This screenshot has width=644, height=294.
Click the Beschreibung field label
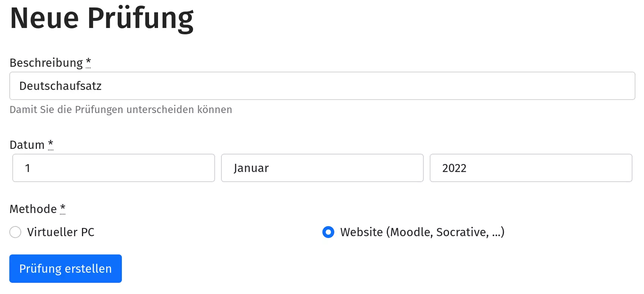46,63
